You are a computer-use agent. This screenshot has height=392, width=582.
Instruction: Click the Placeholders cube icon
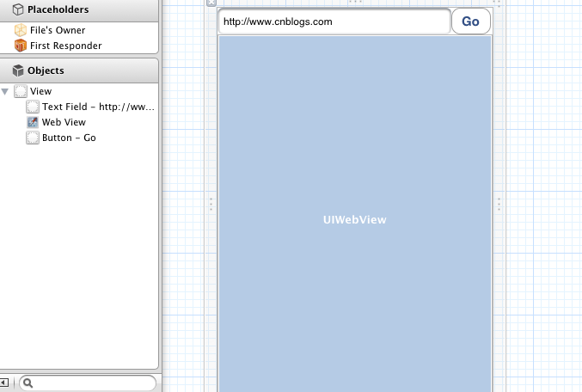pyautogui.click(x=18, y=9)
